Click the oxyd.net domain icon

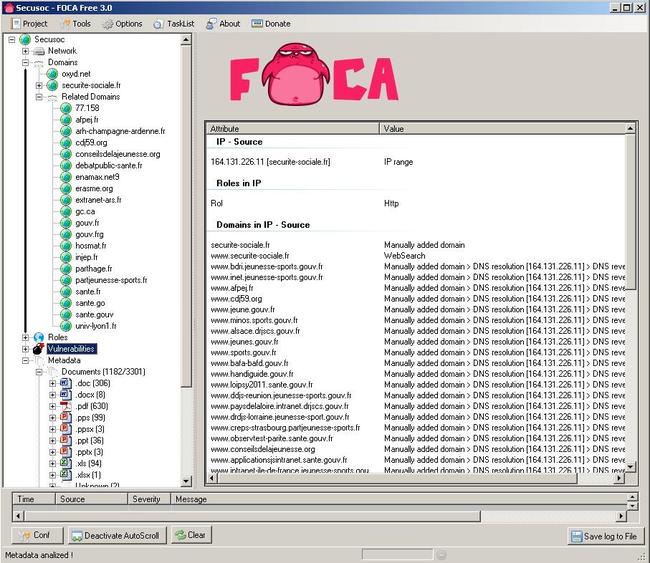pyautogui.click(x=53, y=74)
